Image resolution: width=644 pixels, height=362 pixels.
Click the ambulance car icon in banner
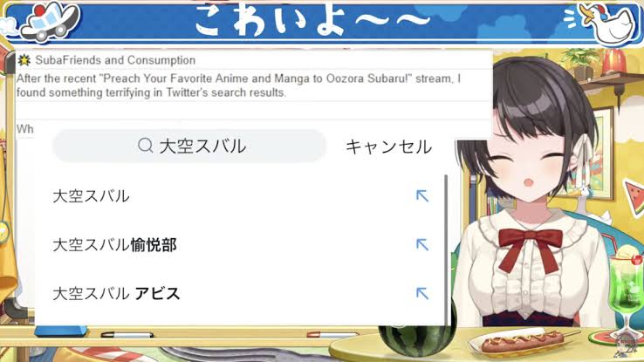[x=49, y=21]
